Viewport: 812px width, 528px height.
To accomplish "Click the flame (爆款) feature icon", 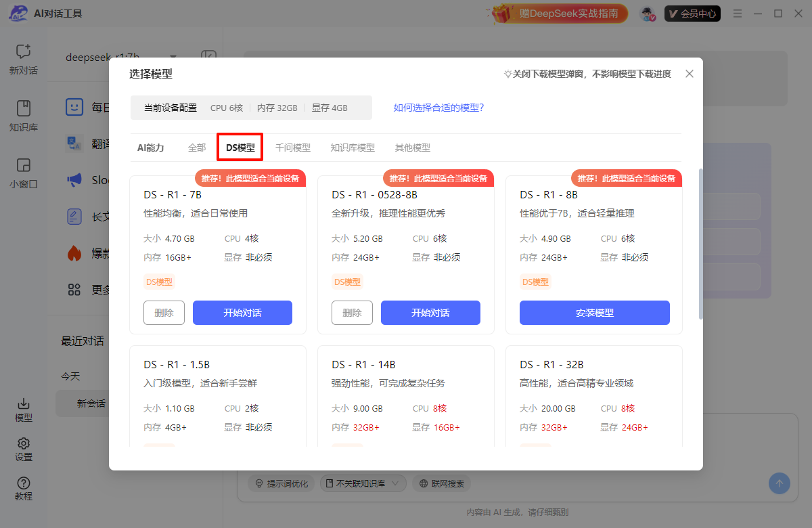I will [x=74, y=253].
